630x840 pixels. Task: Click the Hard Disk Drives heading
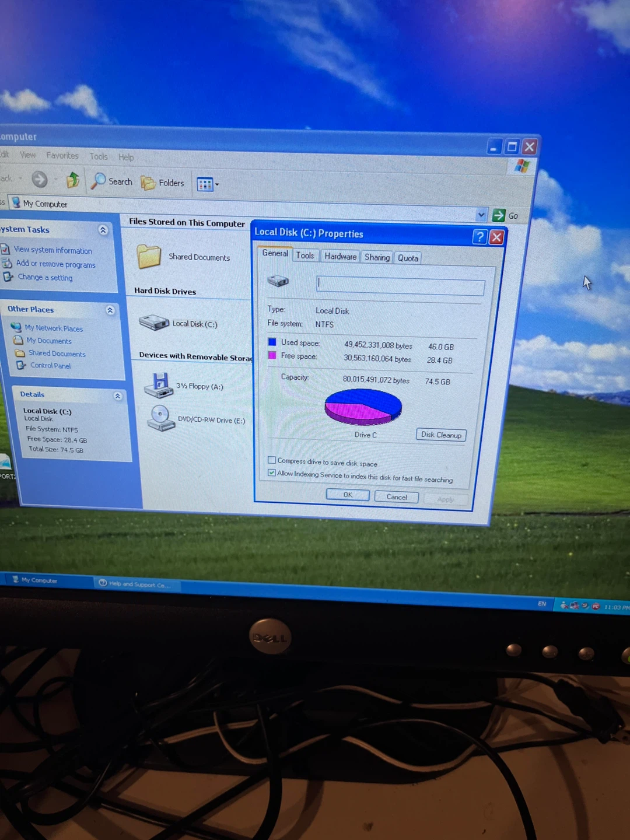pos(165,291)
